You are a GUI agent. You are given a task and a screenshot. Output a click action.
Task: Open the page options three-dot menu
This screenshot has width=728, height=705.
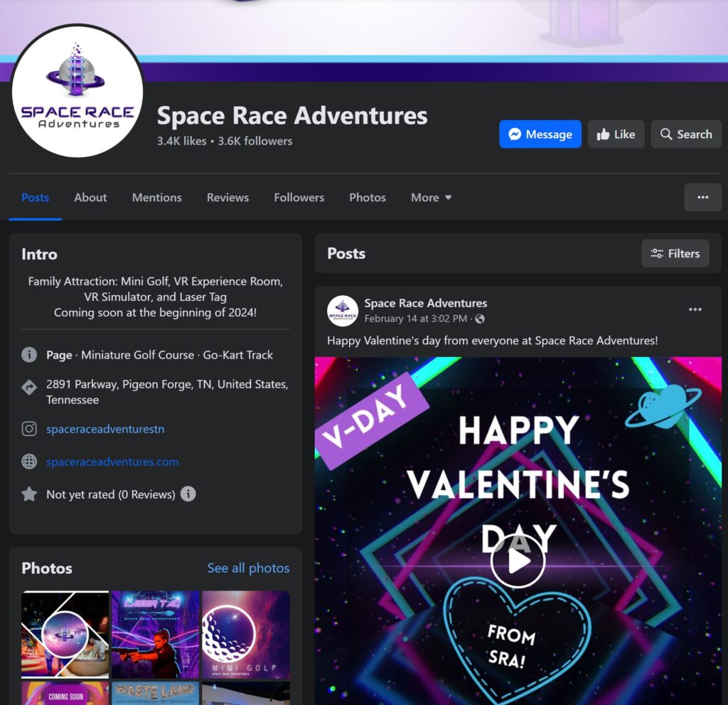[x=702, y=197]
